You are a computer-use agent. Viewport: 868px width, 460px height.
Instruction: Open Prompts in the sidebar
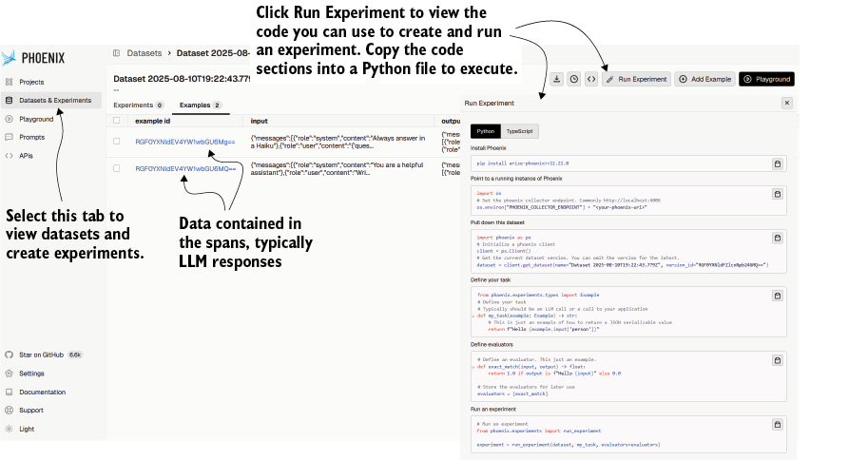(31, 137)
